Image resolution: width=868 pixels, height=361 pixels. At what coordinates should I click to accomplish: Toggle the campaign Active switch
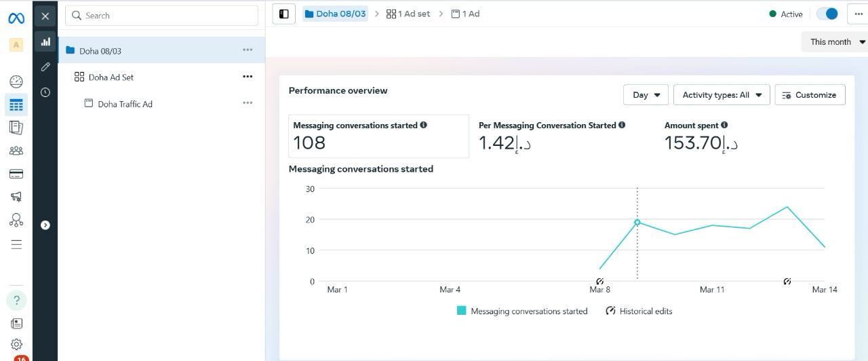827,14
